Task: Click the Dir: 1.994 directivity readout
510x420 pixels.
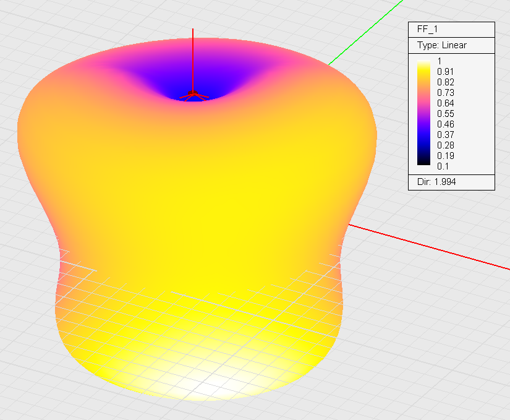Action: tap(436, 182)
